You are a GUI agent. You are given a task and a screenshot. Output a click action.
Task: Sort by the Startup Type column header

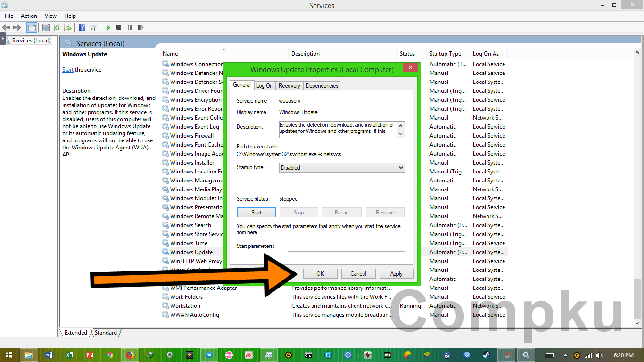pyautogui.click(x=448, y=54)
